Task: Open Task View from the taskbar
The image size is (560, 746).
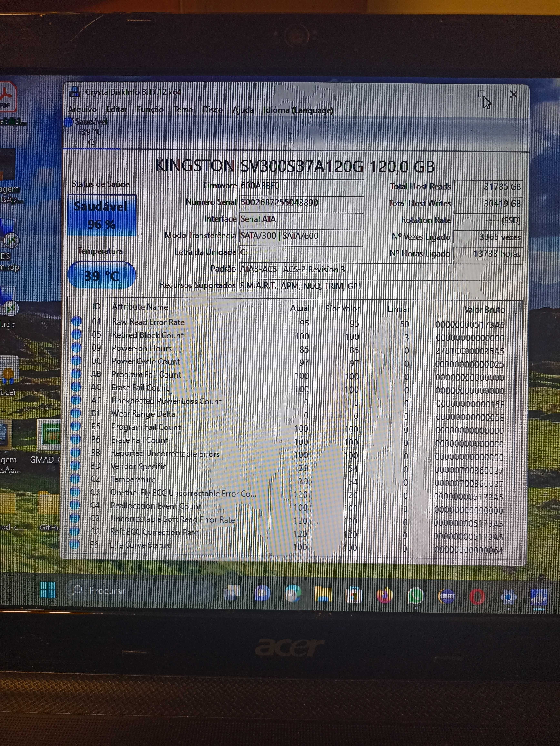Action: (x=232, y=593)
